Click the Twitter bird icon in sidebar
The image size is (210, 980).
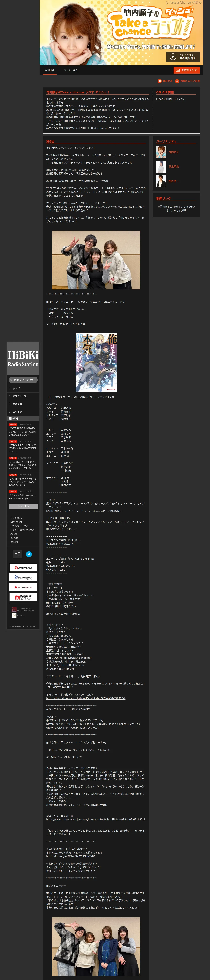[29, 554]
